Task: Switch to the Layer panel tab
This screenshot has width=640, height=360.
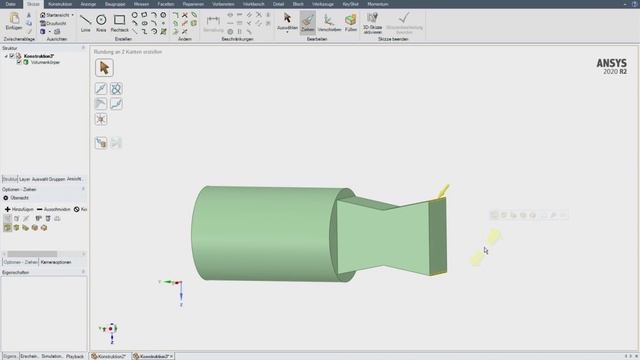Action: 24,179
